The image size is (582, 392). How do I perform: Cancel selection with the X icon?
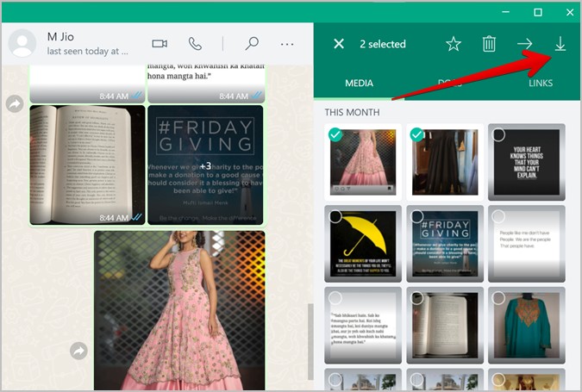(x=339, y=44)
